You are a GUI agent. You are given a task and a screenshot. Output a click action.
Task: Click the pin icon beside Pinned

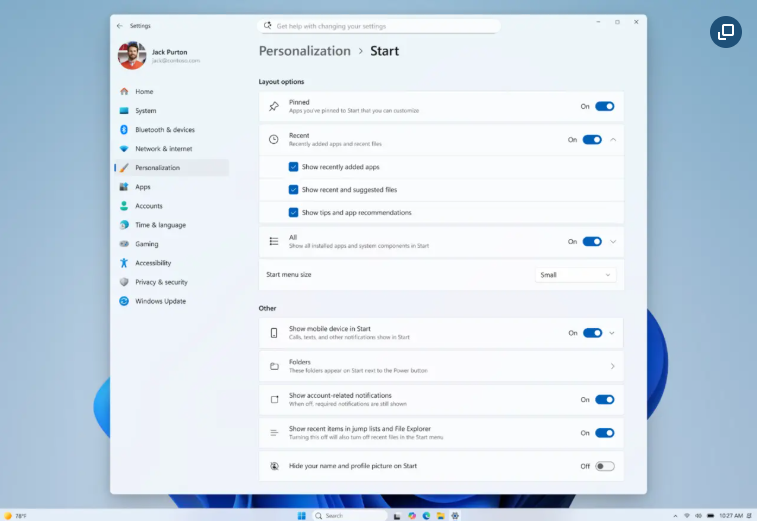274,106
